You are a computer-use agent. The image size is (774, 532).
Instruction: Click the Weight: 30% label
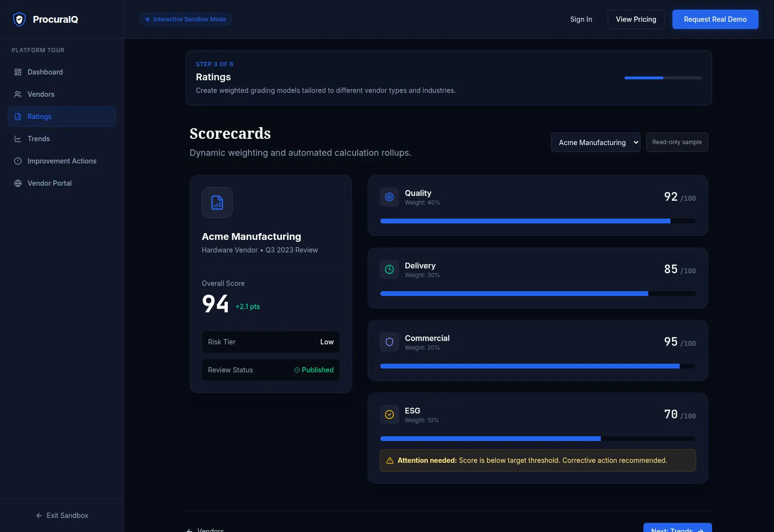(x=422, y=275)
